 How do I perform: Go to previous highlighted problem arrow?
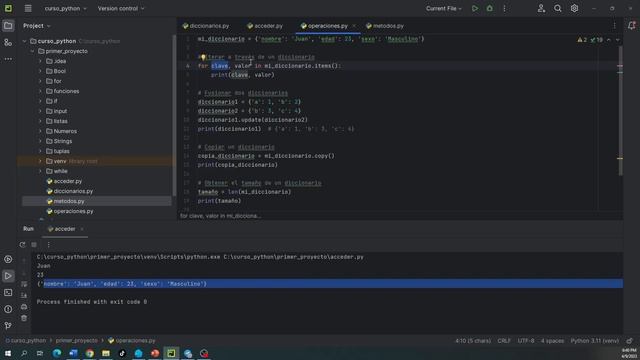(609, 40)
